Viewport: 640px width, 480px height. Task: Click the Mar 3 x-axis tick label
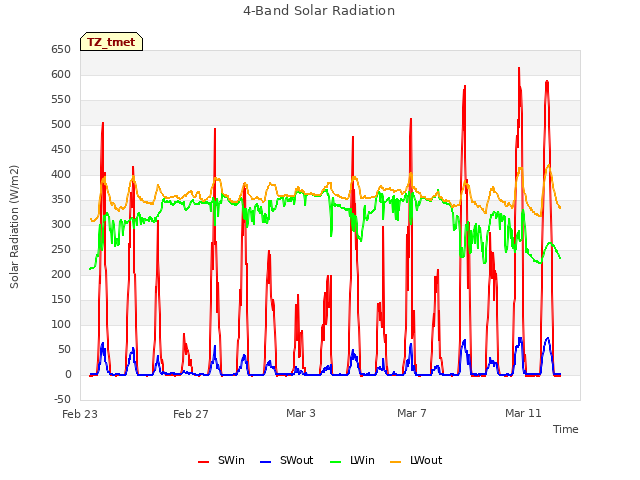(301, 413)
